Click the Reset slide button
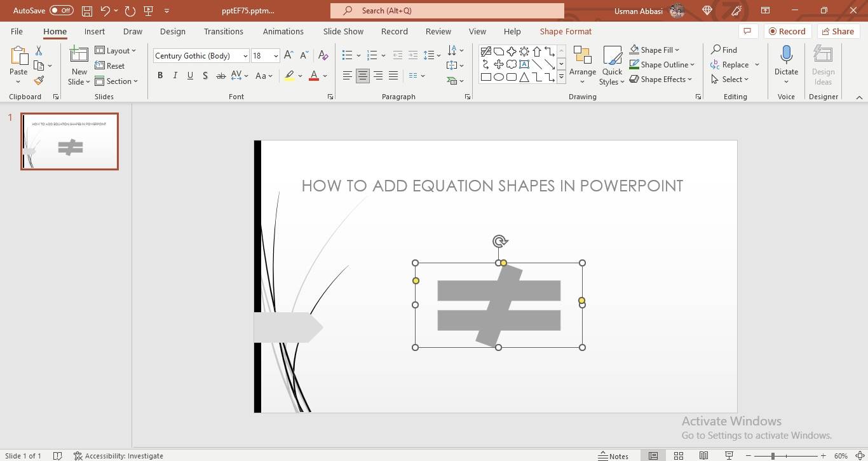This screenshot has width=868, height=461. pyautogui.click(x=110, y=65)
